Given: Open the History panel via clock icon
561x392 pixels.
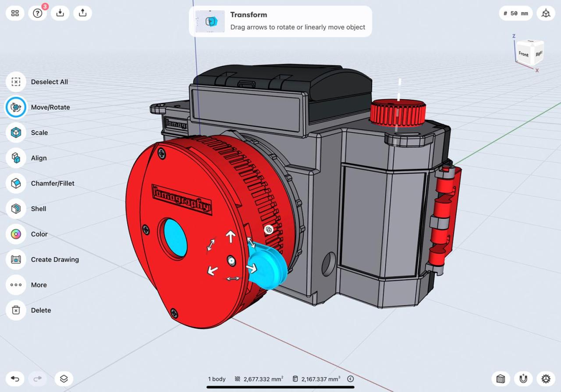Looking at the screenshot, I should pyautogui.click(x=350, y=378).
